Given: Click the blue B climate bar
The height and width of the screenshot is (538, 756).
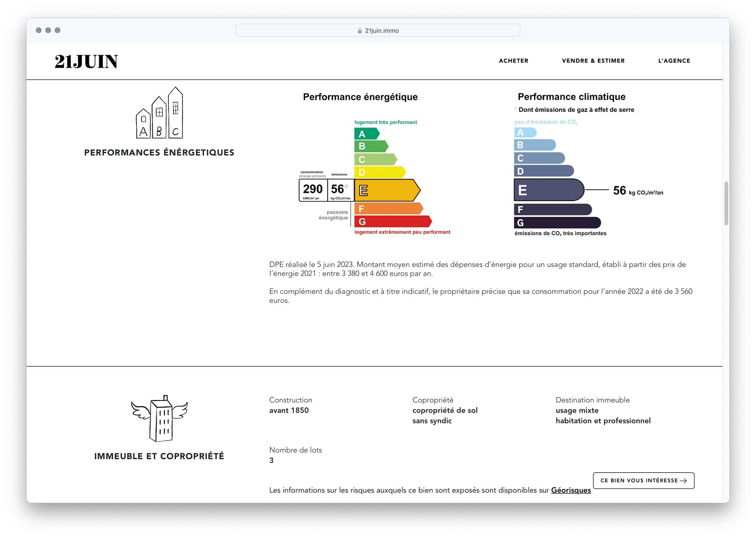Looking at the screenshot, I should [535, 145].
